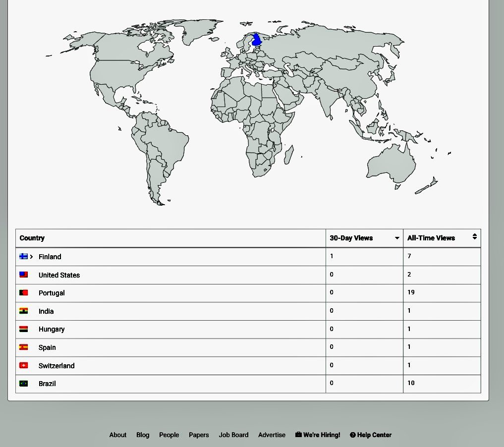
Task: Expand the Finland row chevron
Action: point(32,256)
